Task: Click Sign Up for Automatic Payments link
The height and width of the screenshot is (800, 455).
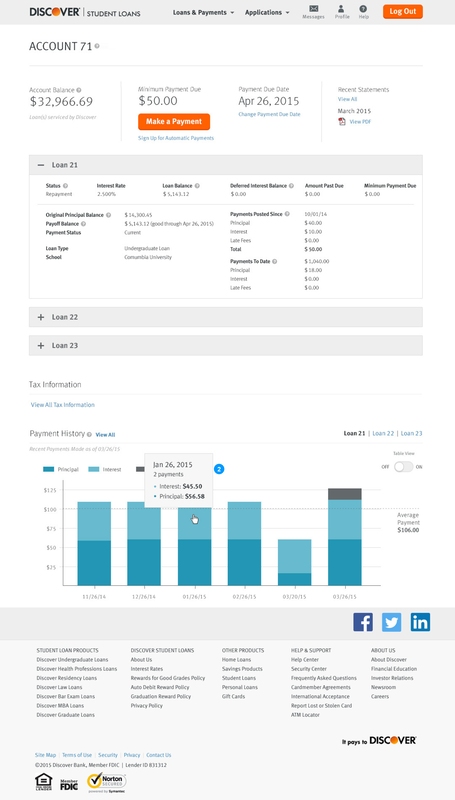Action: tap(176, 138)
